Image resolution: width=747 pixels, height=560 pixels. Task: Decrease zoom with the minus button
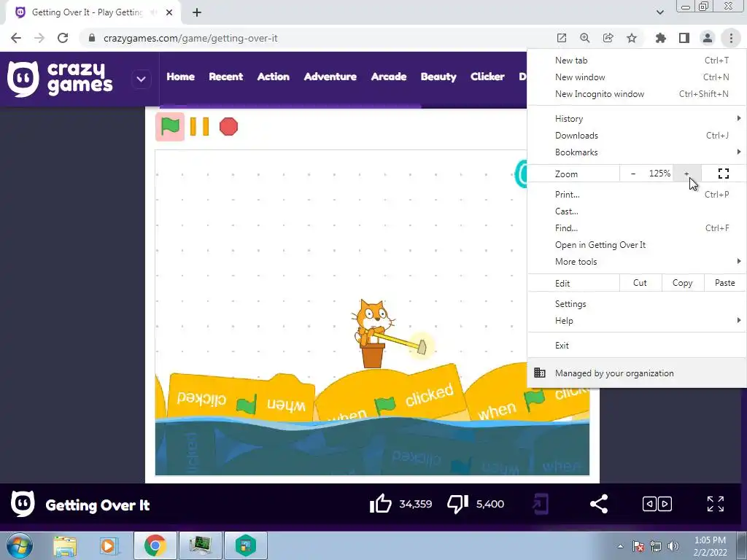pyautogui.click(x=633, y=174)
